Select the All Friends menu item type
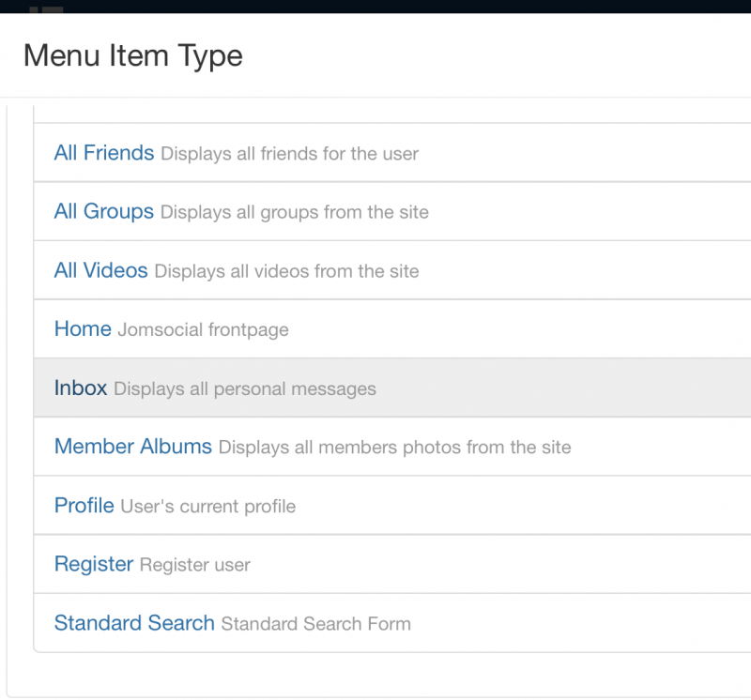The height and width of the screenshot is (700, 751). click(x=104, y=153)
